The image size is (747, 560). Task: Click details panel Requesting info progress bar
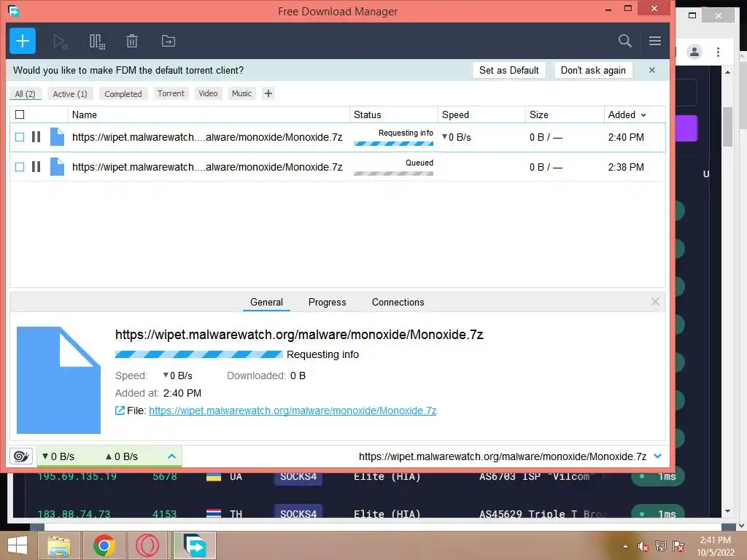198,354
